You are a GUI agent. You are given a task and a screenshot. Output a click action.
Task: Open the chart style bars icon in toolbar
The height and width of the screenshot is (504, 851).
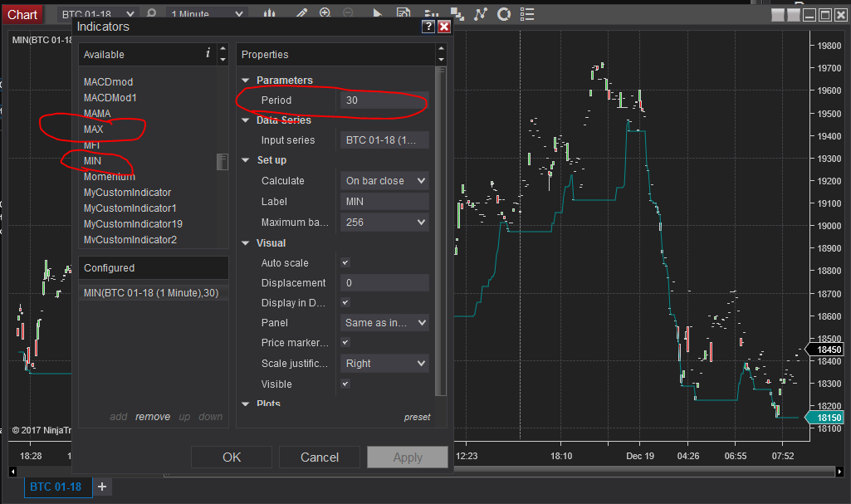[270, 14]
